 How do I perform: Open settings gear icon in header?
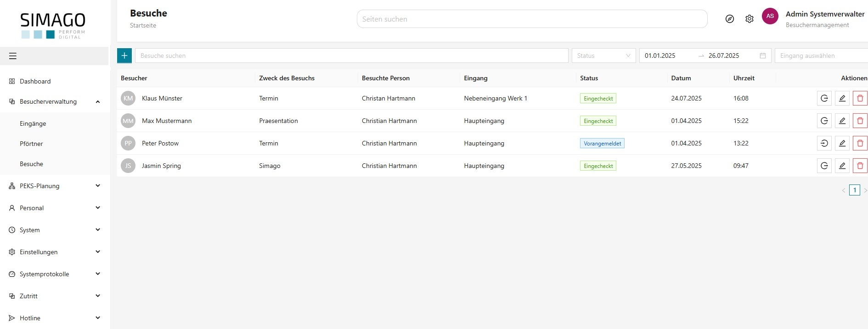[x=750, y=19]
